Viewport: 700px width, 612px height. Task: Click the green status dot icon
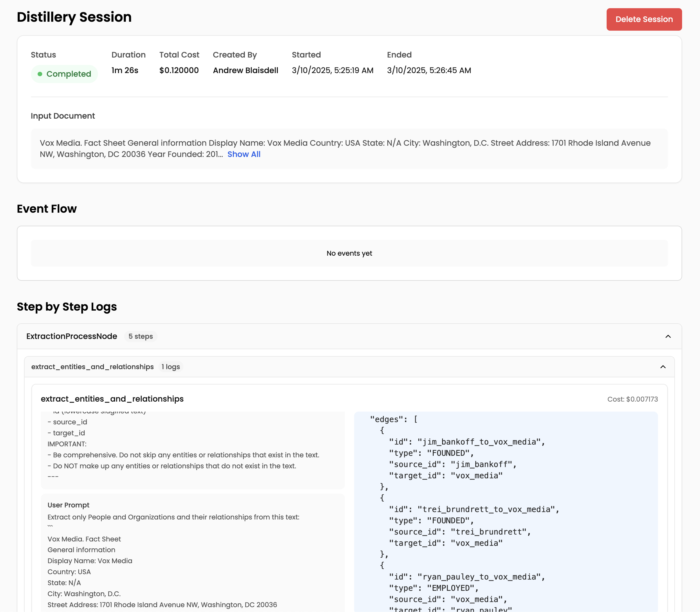[40, 74]
